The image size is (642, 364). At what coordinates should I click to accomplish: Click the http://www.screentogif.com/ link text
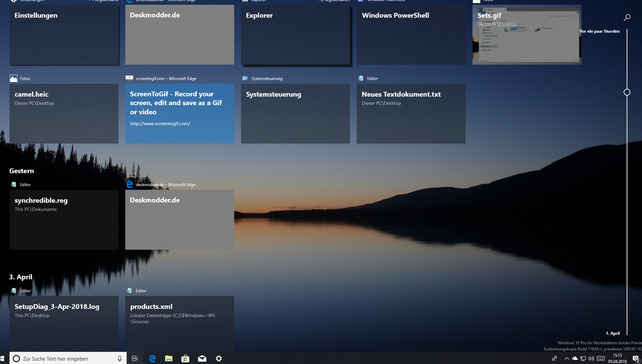[160, 123]
